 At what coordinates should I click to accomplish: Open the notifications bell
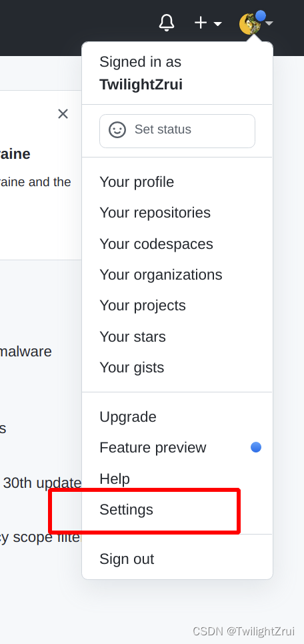[x=167, y=23]
